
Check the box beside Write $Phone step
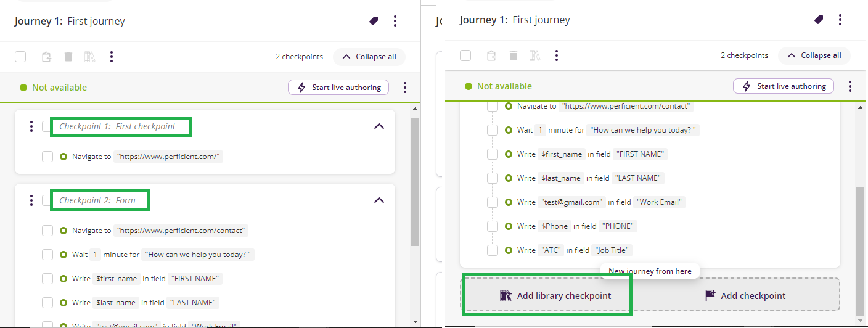493,226
